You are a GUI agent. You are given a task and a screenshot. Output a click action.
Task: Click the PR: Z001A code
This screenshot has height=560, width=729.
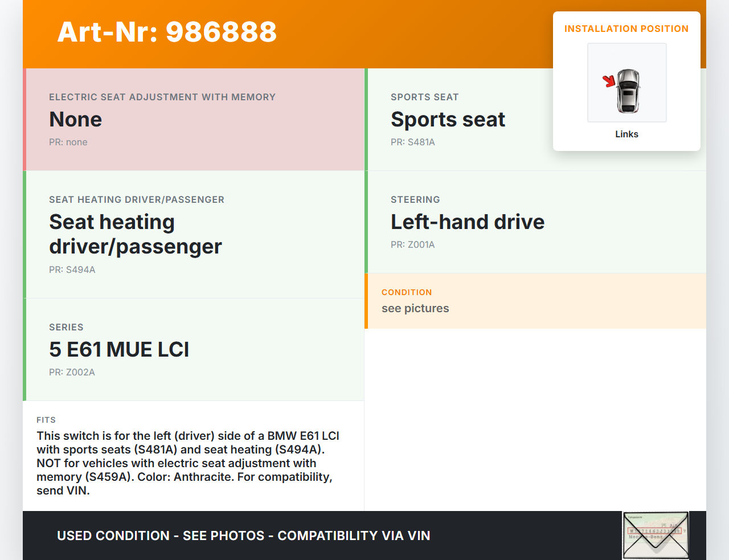[412, 245]
